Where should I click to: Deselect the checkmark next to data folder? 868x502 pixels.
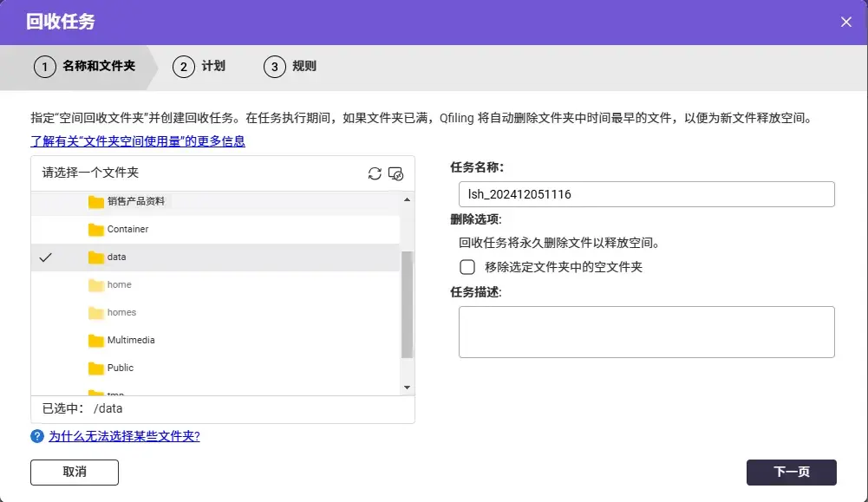point(45,257)
